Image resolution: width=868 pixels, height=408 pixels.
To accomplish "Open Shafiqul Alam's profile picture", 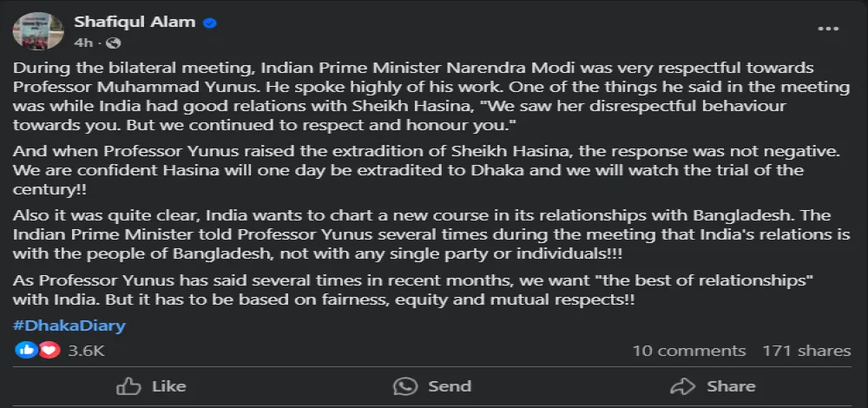I will point(36,31).
